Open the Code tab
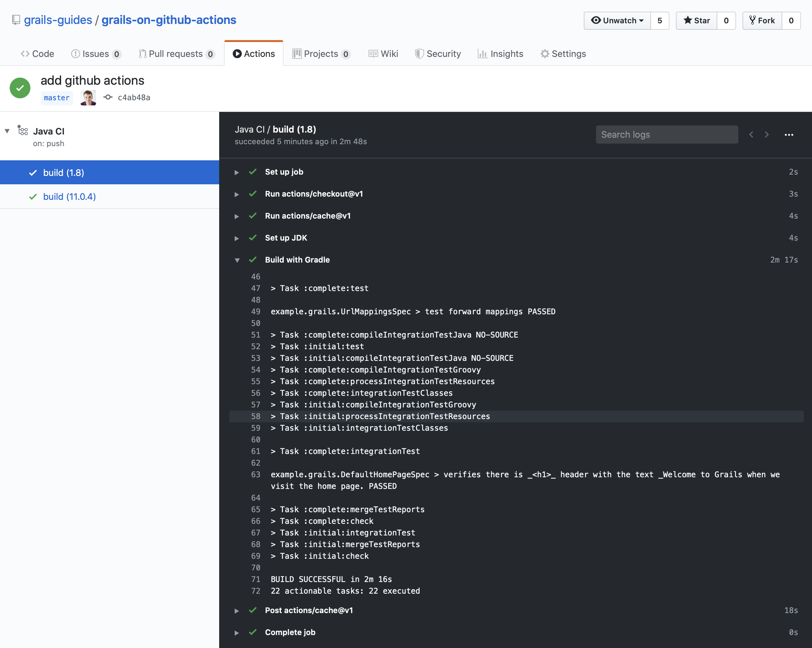 pos(37,53)
